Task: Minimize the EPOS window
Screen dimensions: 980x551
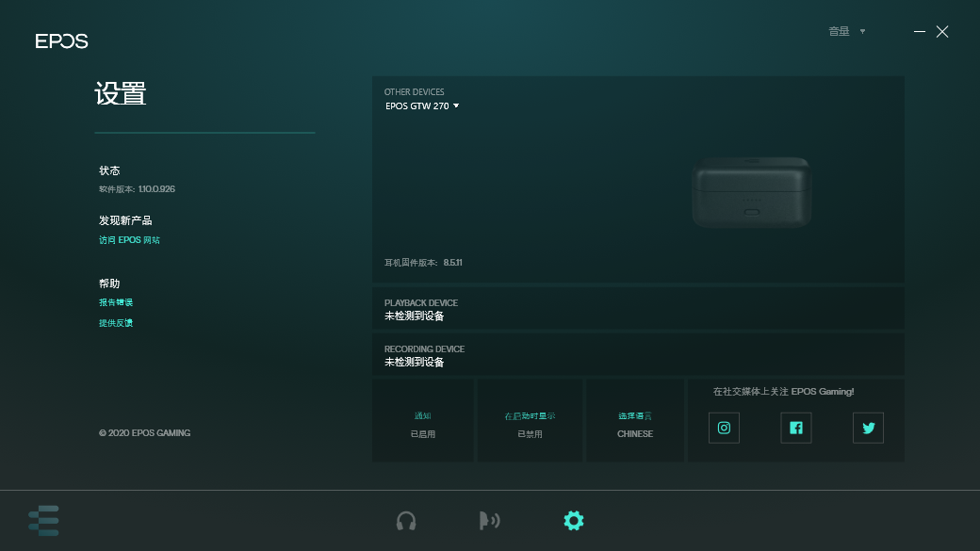Action: (x=920, y=31)
